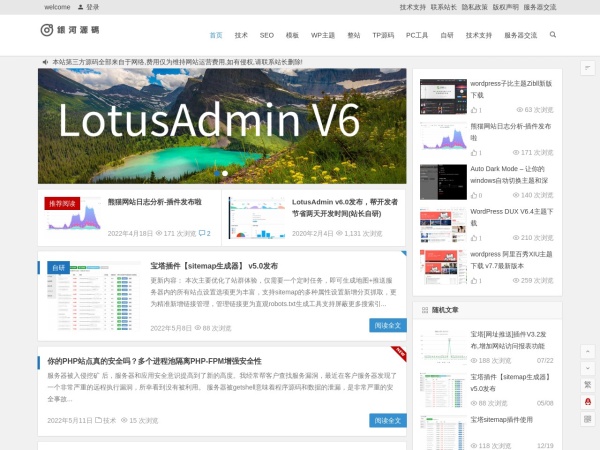Open random article 宝塔sitemap插件使用
The image size is (600, 450).
pyautogui.click(x=501, y=419)
